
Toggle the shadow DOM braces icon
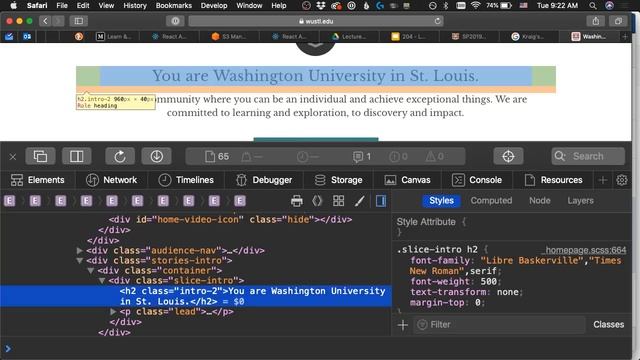click(x=317, y=201)
